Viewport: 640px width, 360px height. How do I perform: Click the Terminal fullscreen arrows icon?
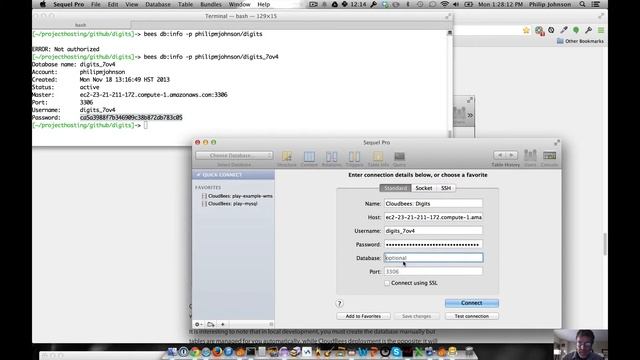(x=448, y=16)
